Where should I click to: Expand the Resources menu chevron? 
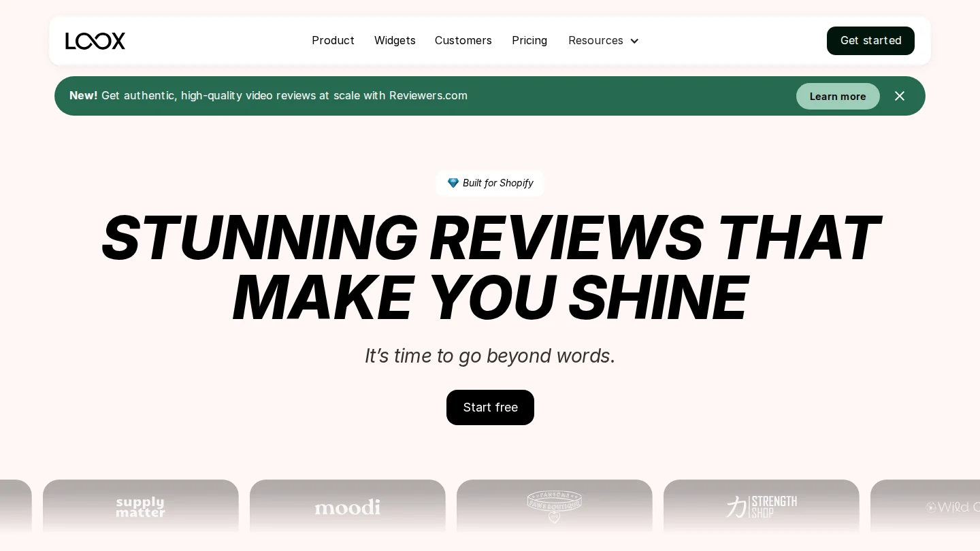634,41
